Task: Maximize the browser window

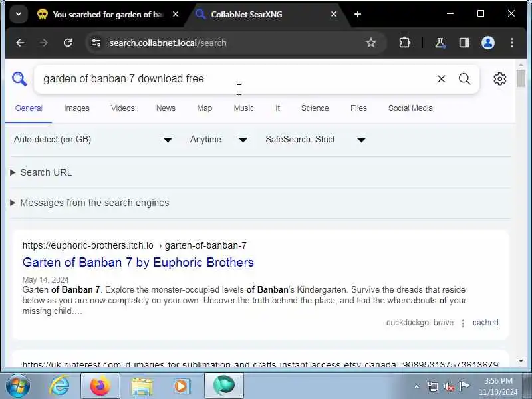Action: (481, 13)
